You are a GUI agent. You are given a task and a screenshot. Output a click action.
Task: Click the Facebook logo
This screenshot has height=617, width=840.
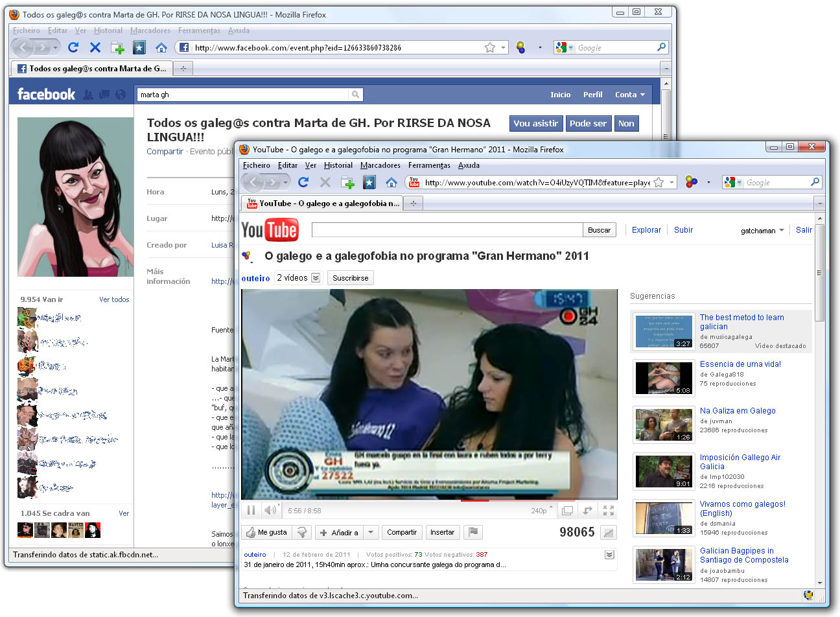click(46, 95)
